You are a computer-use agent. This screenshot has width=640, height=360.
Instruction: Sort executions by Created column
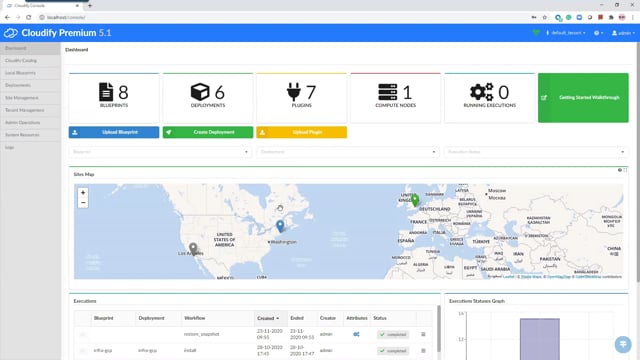point(268,318)
